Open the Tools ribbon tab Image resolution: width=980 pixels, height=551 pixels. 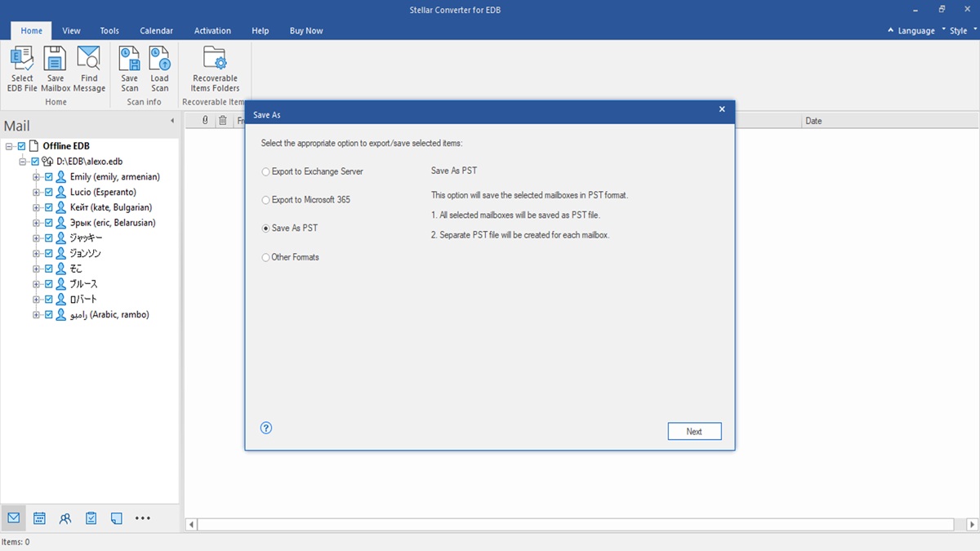point(109,30)
